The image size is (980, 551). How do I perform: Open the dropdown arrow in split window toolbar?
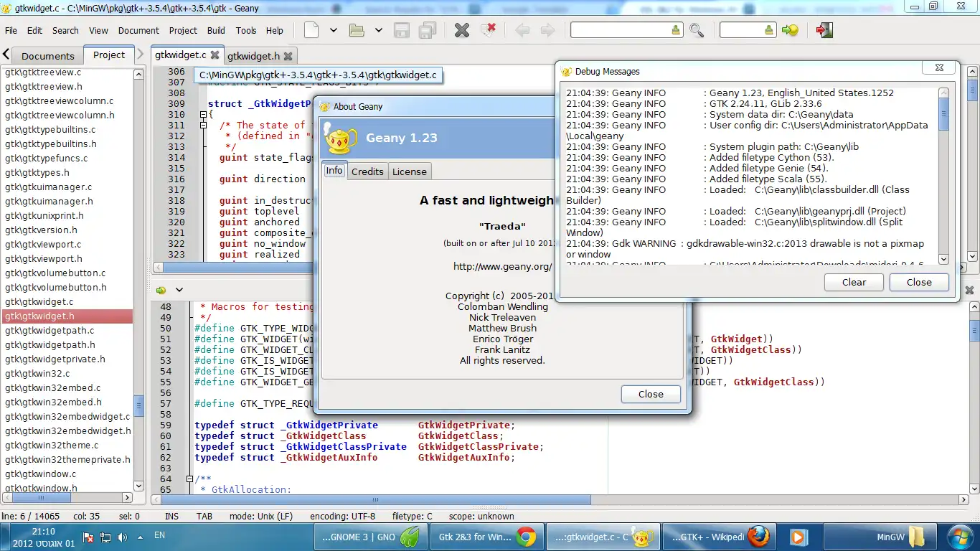[179, 290]
